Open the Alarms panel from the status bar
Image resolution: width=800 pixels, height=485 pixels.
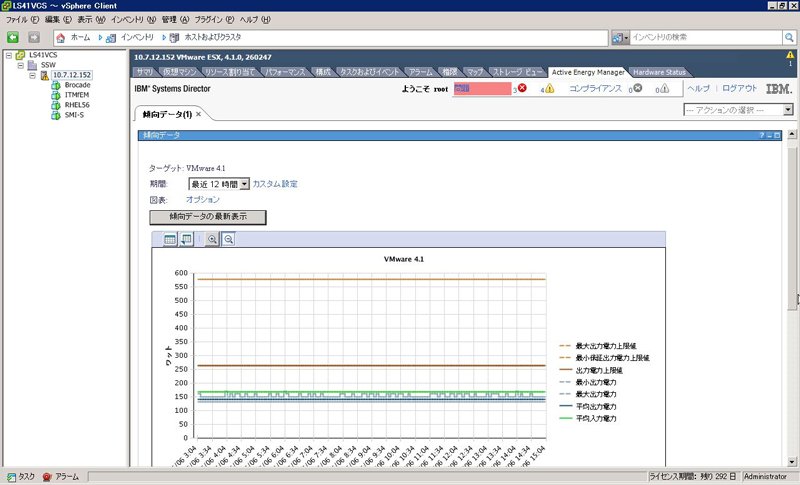point(61,477)
